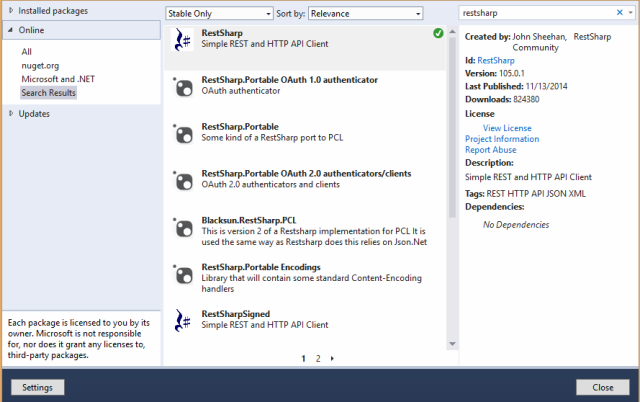This screenshot has height=402, width=640.
Task: Select results page 1
Action: coord(303,359)
